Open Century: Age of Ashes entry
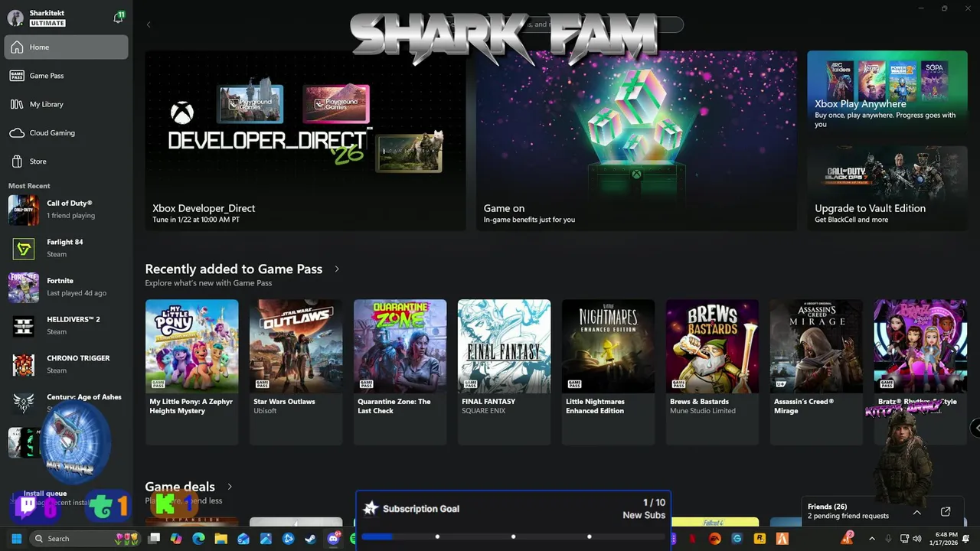The image size is (980, 551). click(66, 403)
